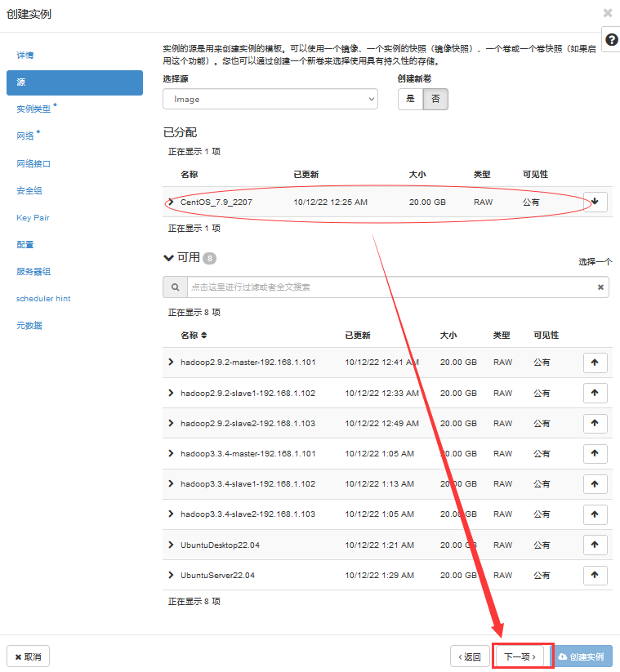
Task: Collapse the 可用 section chevron
Action: [168, 257]
